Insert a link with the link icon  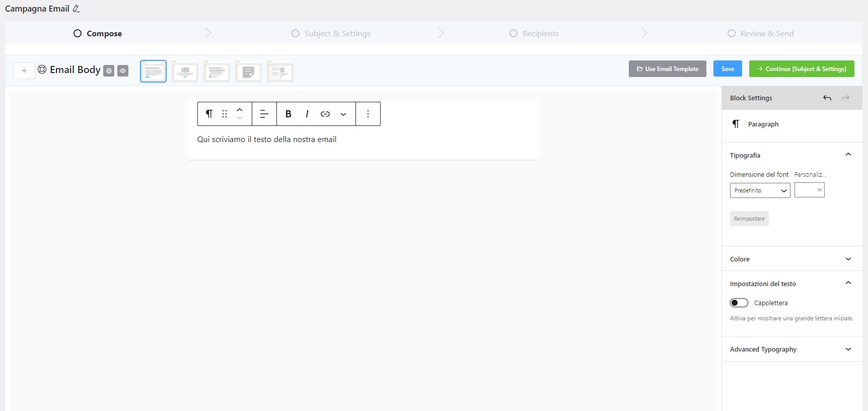(x=325, y=114)
